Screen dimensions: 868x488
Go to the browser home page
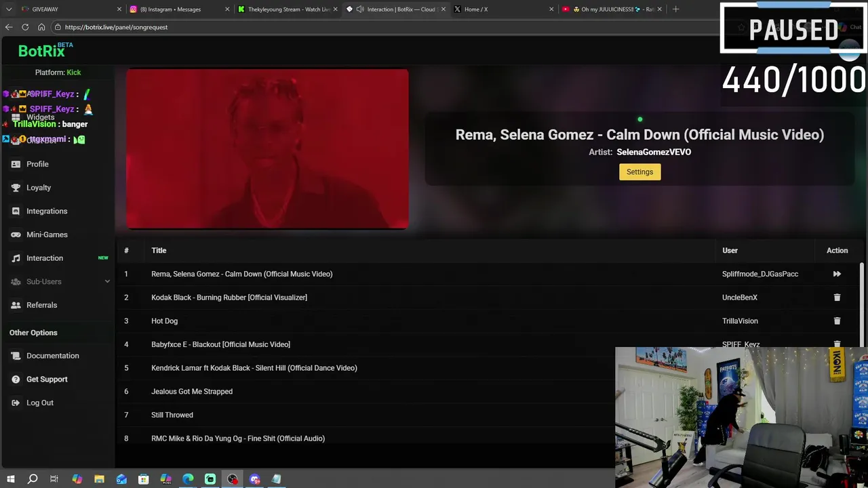click(x=41, y=27)
